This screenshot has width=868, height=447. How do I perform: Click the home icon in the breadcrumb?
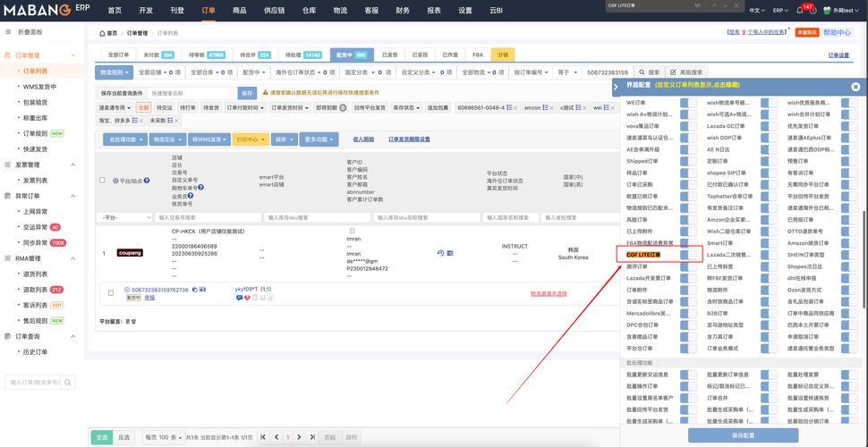[x=102, y=33]
